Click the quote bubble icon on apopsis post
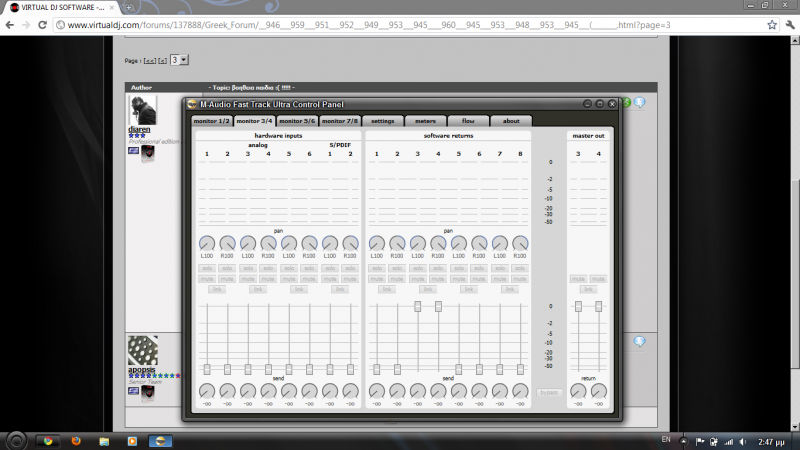Image resolution: width=800 pixels, height=450 pixels. pos(639,341)
